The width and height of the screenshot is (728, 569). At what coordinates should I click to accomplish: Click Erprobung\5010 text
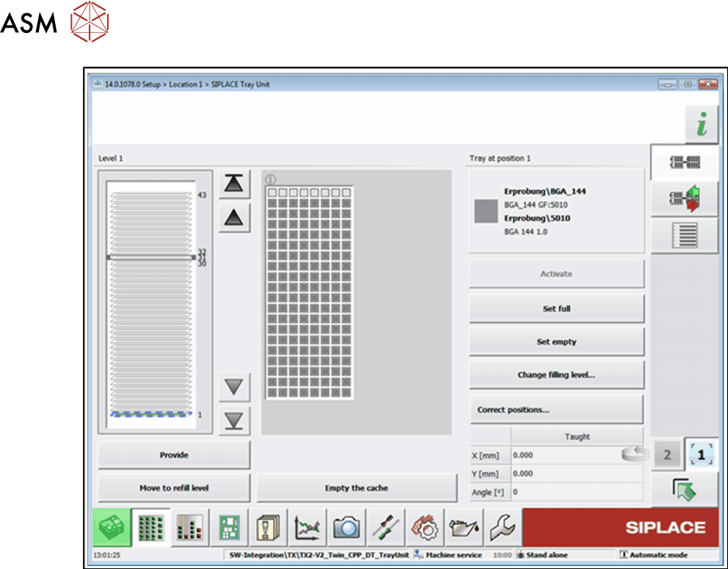[x=537, y=218]
